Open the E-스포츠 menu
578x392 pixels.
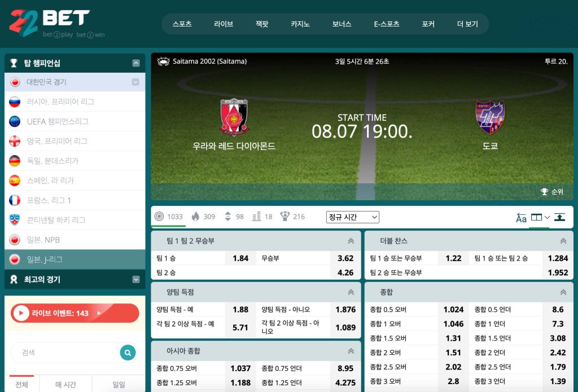tap(387, 24)
